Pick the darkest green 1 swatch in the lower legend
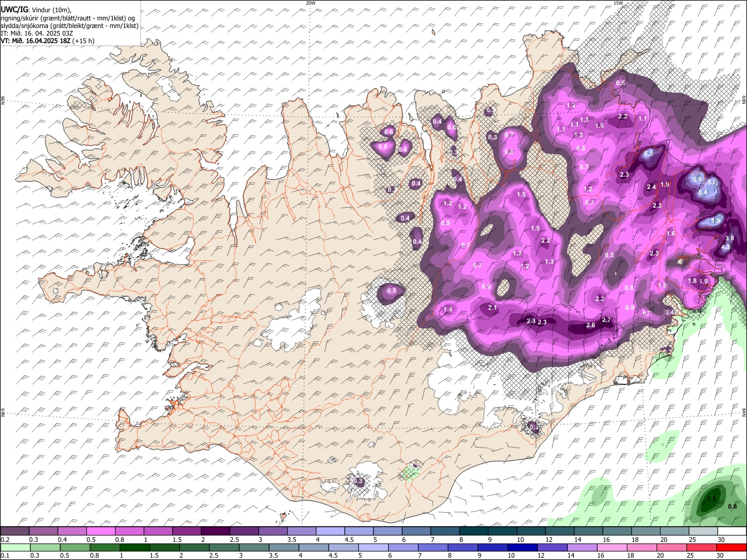Screen dimensions: 747x560 (x=134, y=548)
